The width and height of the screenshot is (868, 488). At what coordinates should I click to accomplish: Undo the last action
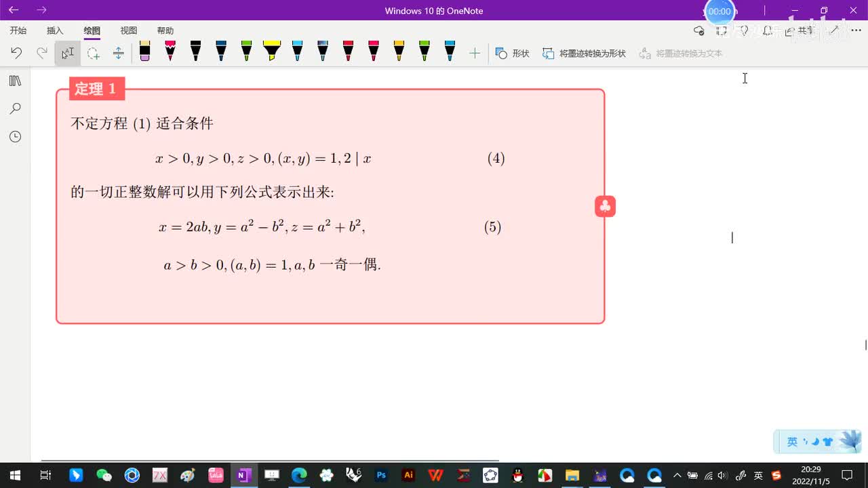(x=16, y=53)
